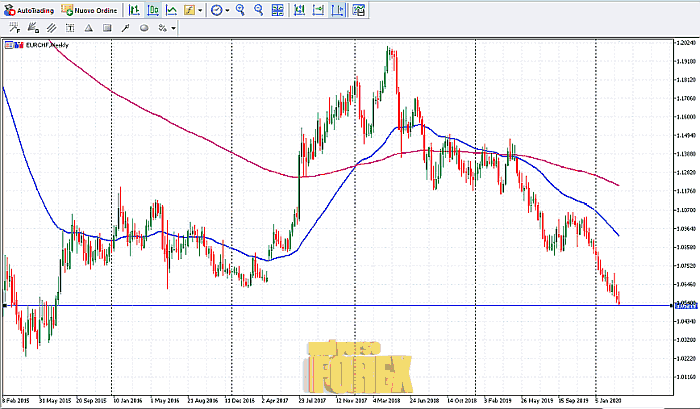Viewport: 700px width, 409px height.
Task: Expand the timeframe periods dropdown arrow
Action: pos(227,10)
